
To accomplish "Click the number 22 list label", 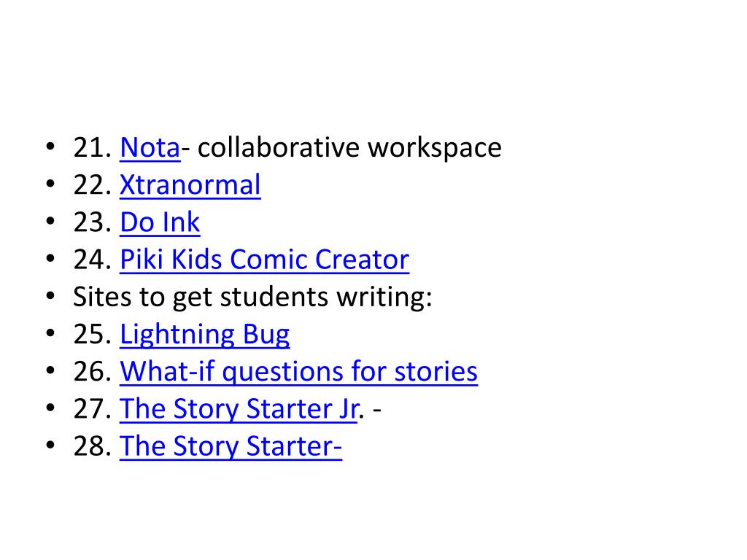I will pyautogui.click(x=93, y=184).
